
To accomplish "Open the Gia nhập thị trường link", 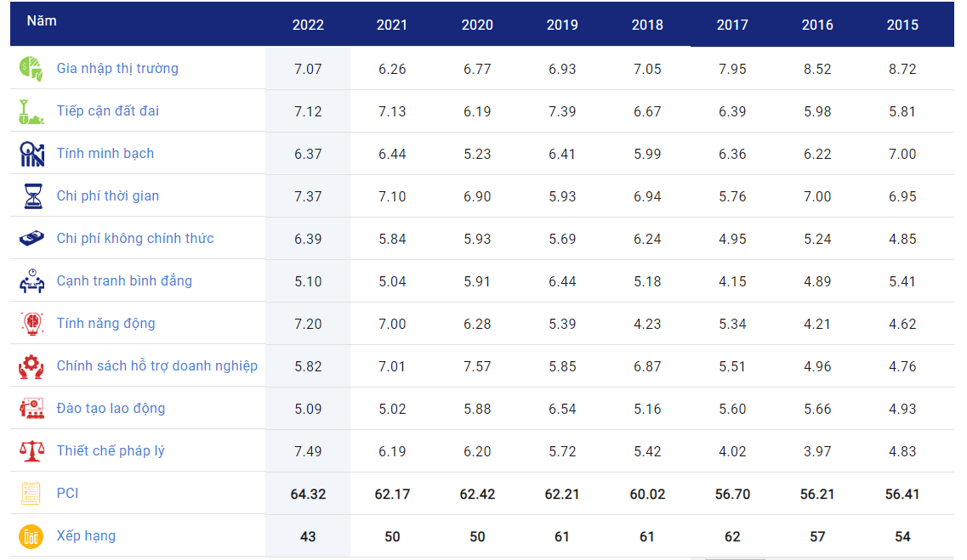I will tap(117, 68).
